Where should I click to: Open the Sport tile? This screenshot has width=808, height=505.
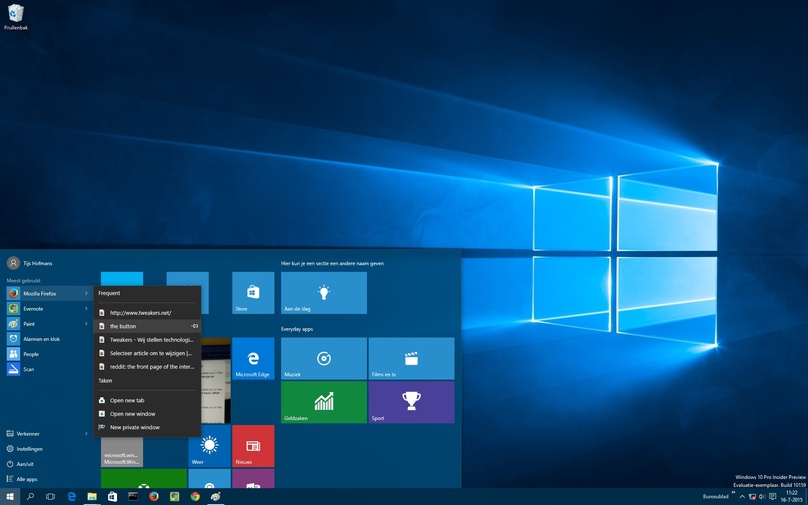(411, 402)
